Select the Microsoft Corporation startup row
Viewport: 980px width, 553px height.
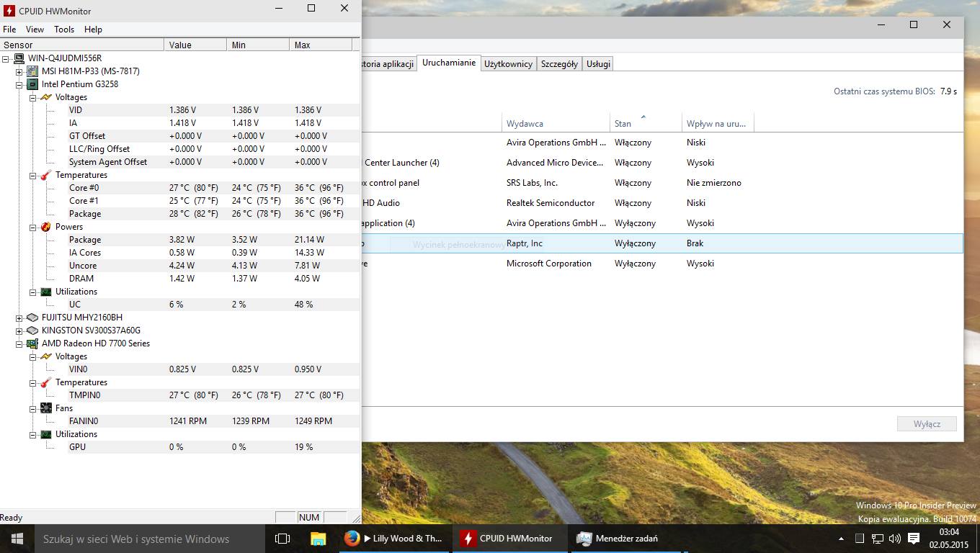click(x=662, y=264)
